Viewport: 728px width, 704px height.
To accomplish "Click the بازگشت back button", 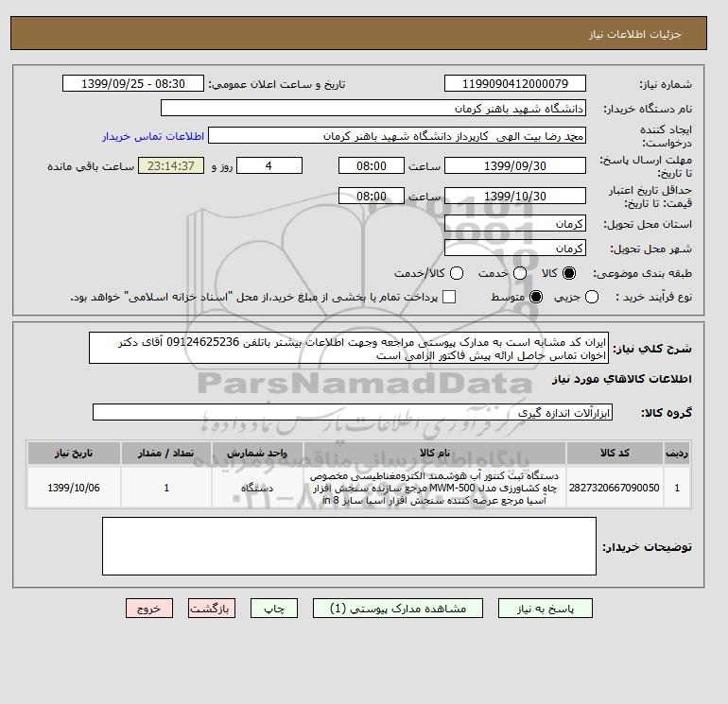I will [x=212, y=609].
